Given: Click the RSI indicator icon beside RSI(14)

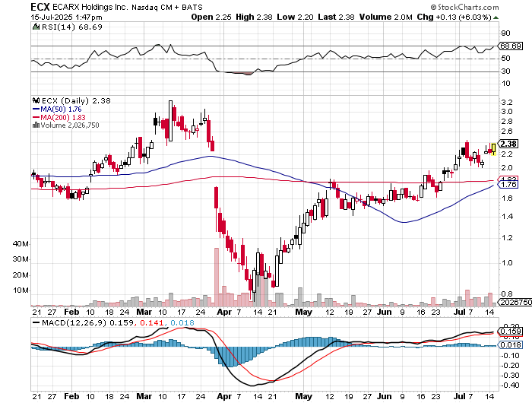Looking at the screenshot, I should click(36, 27).
